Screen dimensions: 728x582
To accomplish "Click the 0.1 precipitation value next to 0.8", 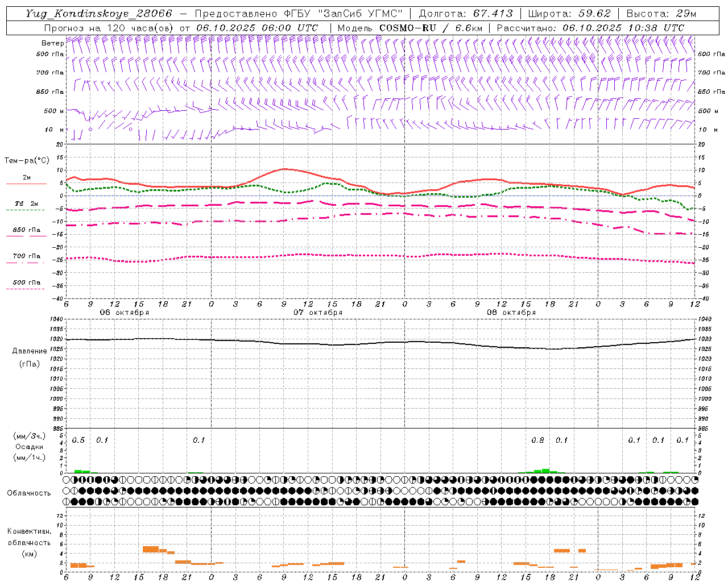I will pos(561,440).
